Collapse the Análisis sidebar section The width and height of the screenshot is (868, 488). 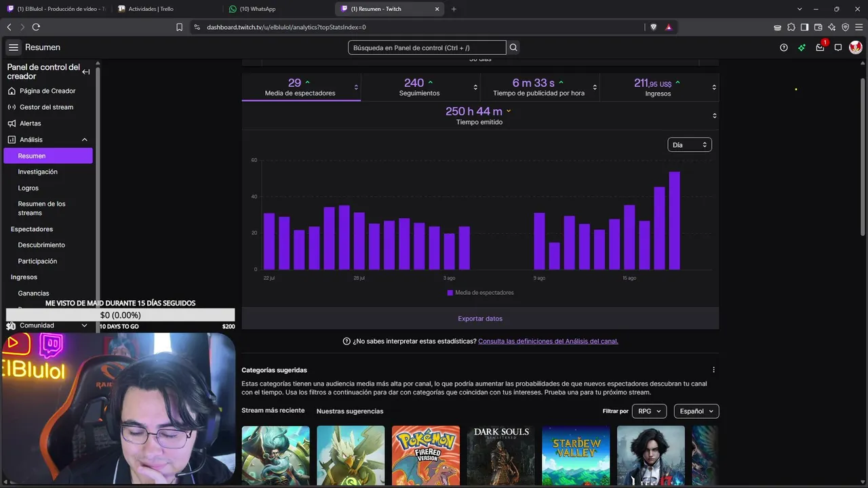pos(85,140)
